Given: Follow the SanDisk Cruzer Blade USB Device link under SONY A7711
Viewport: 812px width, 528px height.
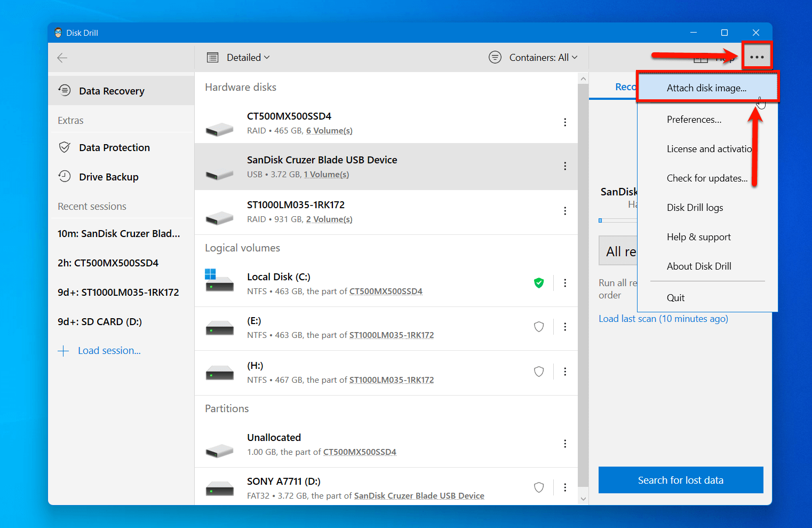Looking at the screenshot, I should [419, 496].
